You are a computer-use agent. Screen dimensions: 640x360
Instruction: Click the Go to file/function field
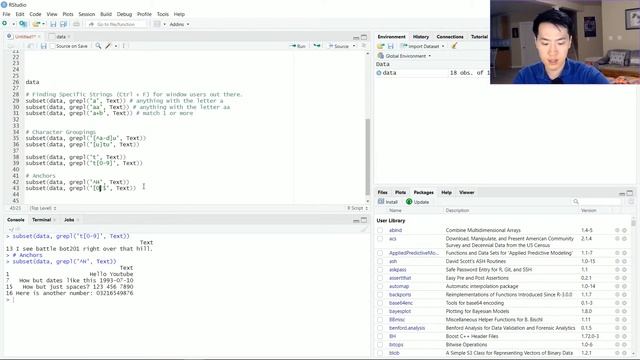pyautogui.click(x=116, y=24)
